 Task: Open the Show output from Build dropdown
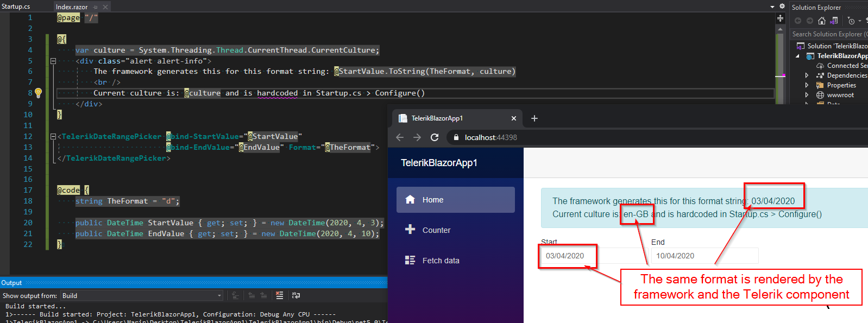click(x=142, y=296)
